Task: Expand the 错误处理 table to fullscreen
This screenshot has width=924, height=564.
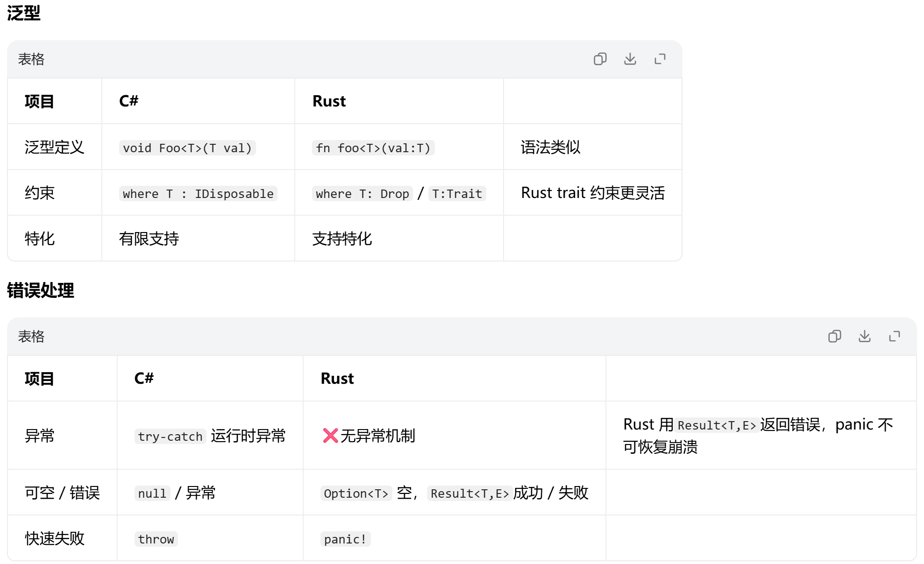Action: 894,336
